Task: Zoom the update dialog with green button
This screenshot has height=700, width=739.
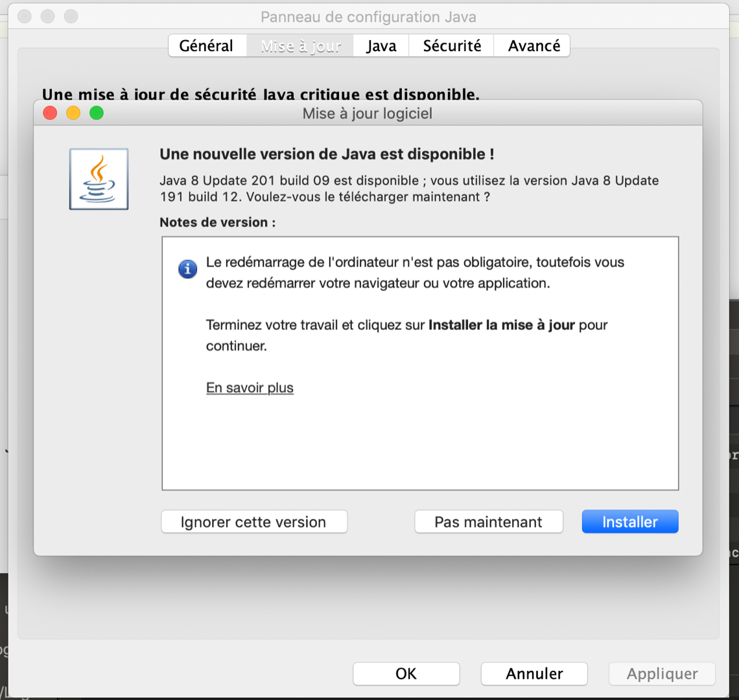Action: pos(97,113)
